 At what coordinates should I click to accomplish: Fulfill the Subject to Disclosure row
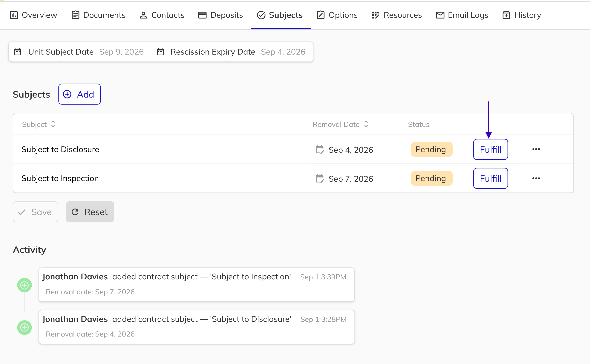click(491, 149)
